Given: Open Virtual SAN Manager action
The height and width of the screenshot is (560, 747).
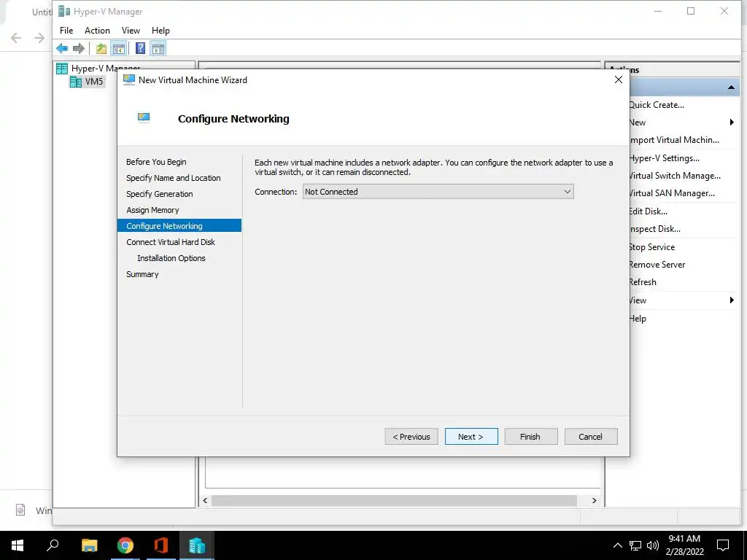Looking at the screenshot, I should (672, 193).
